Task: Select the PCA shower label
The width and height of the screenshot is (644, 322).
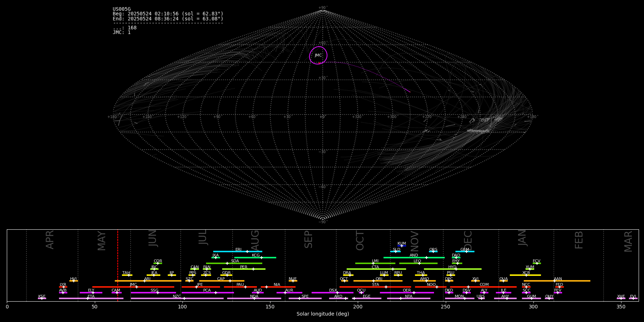Action: tap(207, 291)
